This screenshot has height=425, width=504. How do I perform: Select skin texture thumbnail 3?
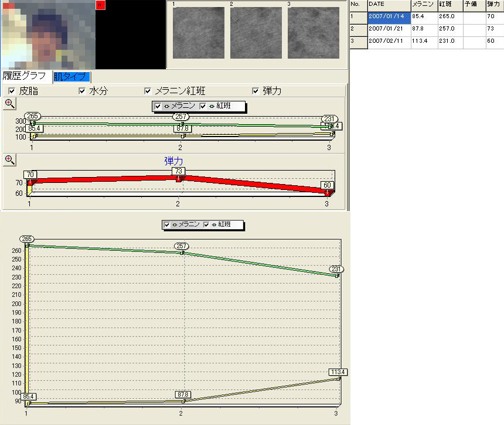pyautogui.click(x=314, y=33)
